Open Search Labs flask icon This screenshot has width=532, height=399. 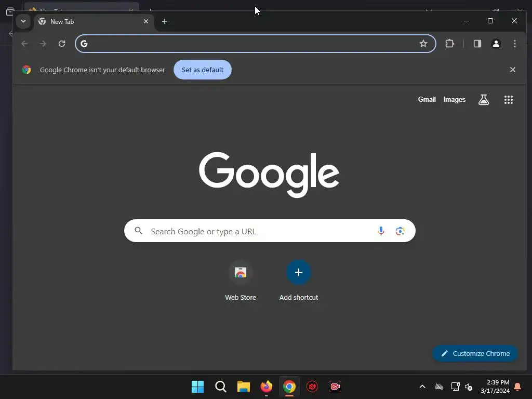point(484,99)
